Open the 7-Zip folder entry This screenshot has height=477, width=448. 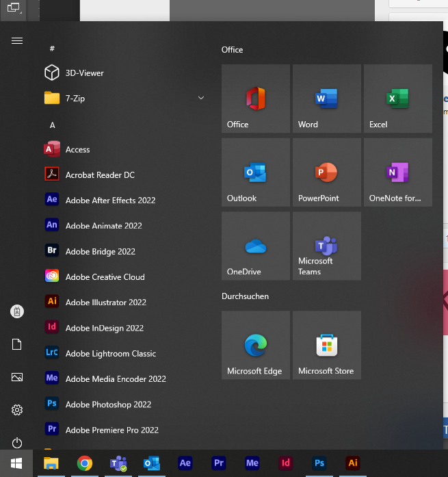click(x=124, y=99)
